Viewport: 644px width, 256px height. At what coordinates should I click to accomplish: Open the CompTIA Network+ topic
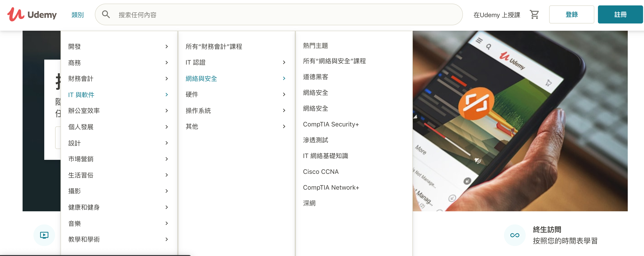331,188
